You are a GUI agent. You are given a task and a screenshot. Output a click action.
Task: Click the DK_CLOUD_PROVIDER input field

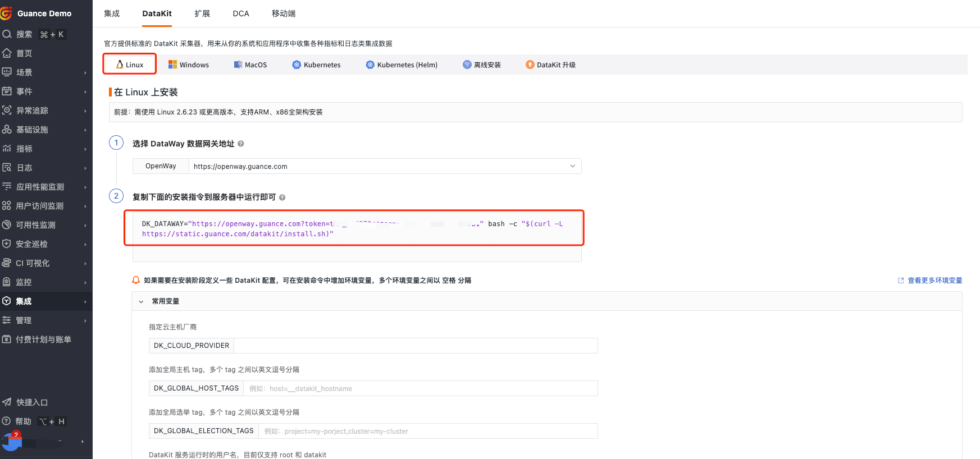click(x=416, y=346)
